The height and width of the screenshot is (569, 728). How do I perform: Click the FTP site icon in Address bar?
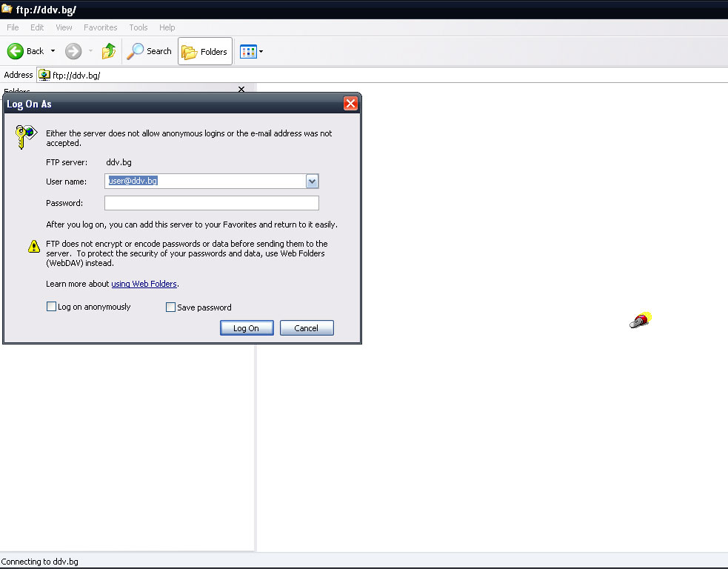click(x=44, y=75)
